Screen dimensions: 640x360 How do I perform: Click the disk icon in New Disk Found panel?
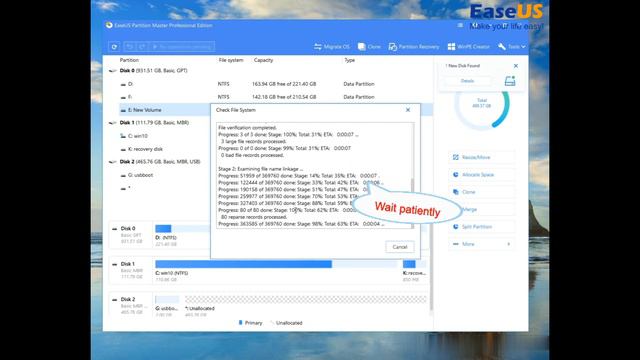510,81
